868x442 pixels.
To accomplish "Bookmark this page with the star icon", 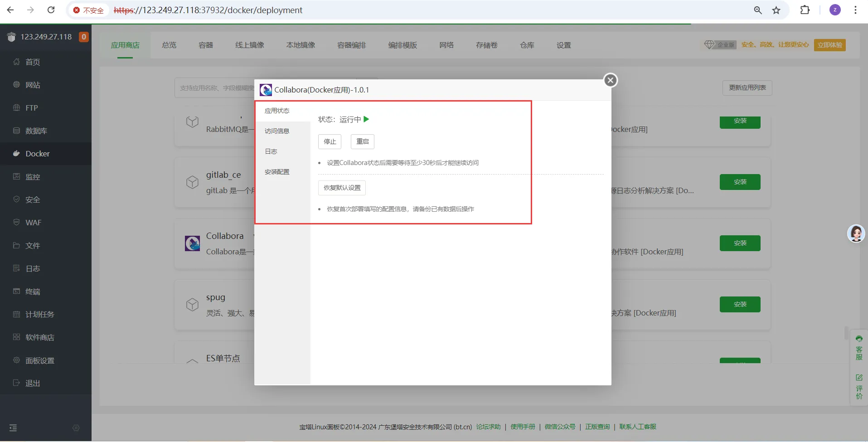I will (776, 10).
